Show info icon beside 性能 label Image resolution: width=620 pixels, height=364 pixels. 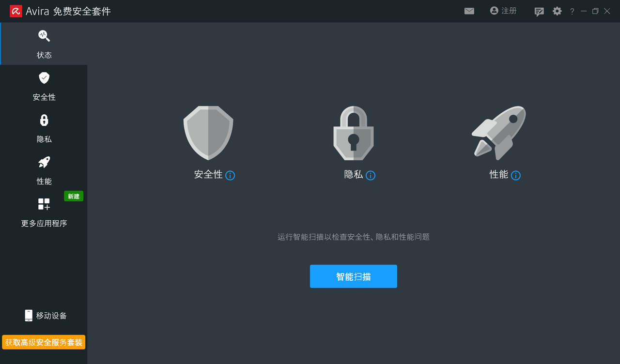click(516, 175)
